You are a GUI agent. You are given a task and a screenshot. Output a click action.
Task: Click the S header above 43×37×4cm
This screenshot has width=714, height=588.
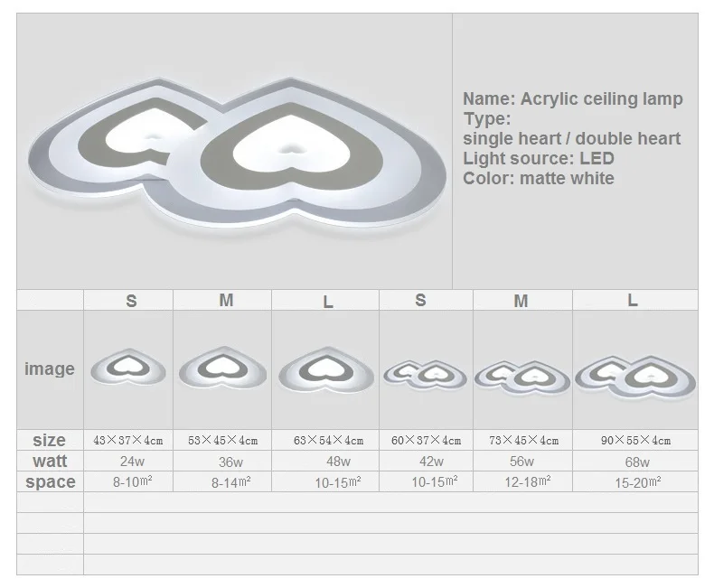(x=131, y=301)
